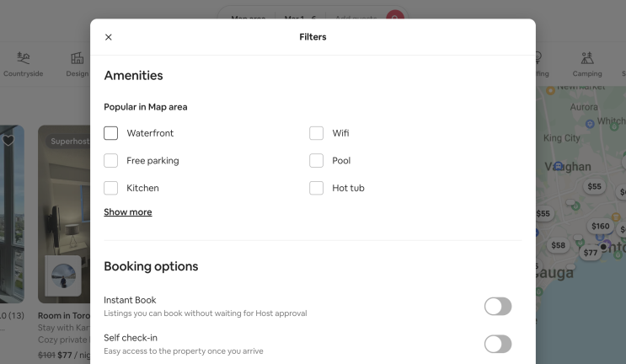Check the Hot tub checkbox
Image resolution: width=626 pixels, height=364 pixels.
pos(317,188)
